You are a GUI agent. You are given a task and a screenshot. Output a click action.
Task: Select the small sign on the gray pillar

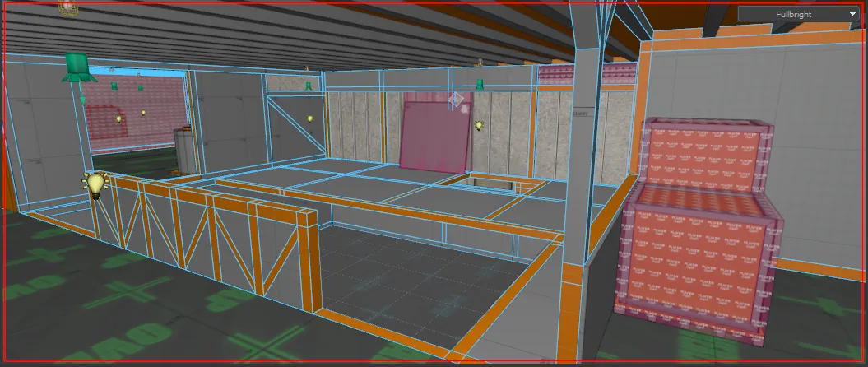tap(579, 113)
